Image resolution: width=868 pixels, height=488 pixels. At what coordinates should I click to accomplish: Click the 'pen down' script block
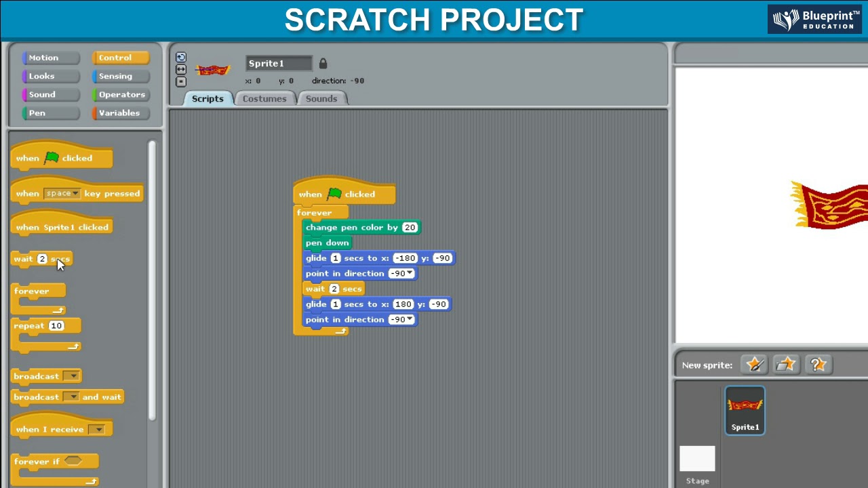pos(328,243)
